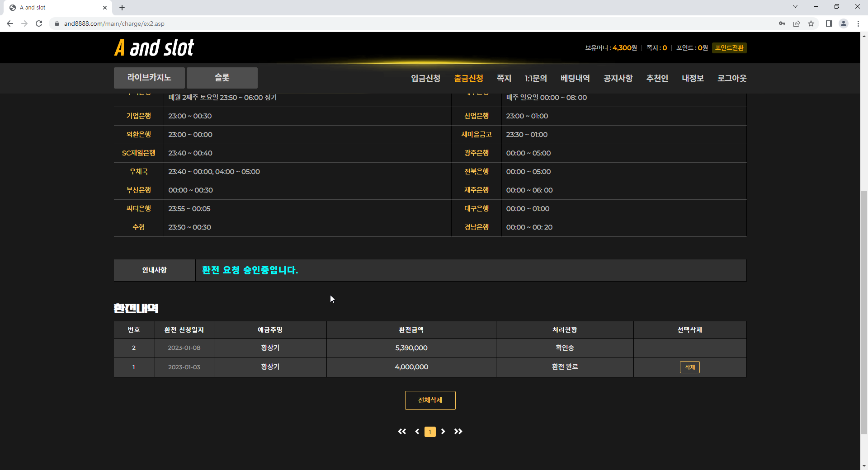The image size is (868, 470).
Task: Go to the last page double arrow
Action: point(458,432)
